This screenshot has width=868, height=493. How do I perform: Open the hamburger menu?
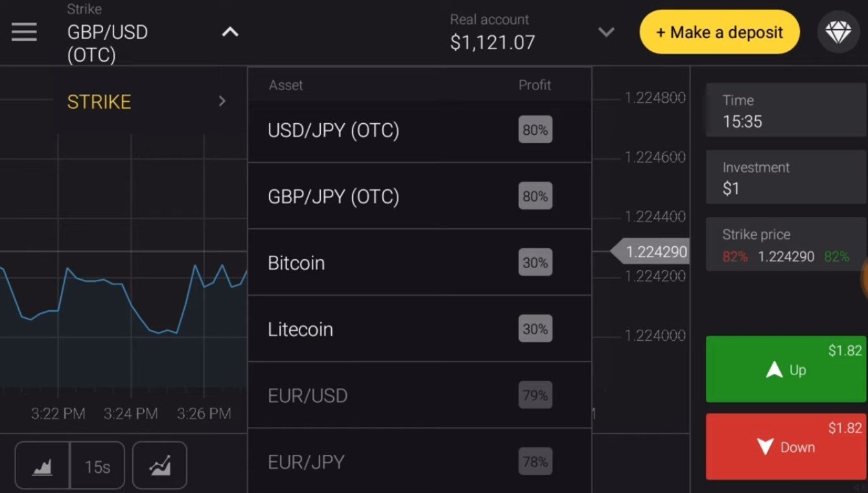pos(24,32)
